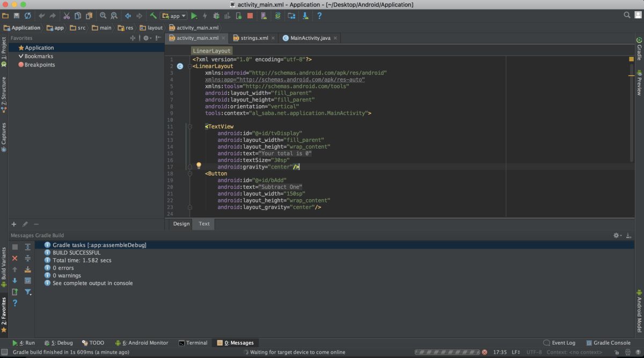Click the Find magnifier icon in the toolbar
This screenshot has height=358, width=644.
click(103, 16)
